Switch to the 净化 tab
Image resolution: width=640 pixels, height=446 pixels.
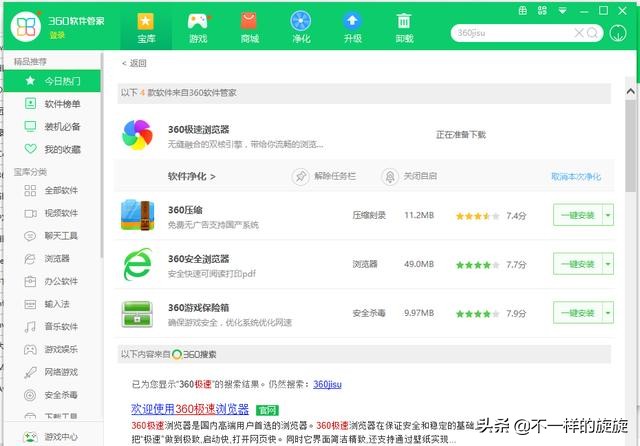[x=301, y=28]
